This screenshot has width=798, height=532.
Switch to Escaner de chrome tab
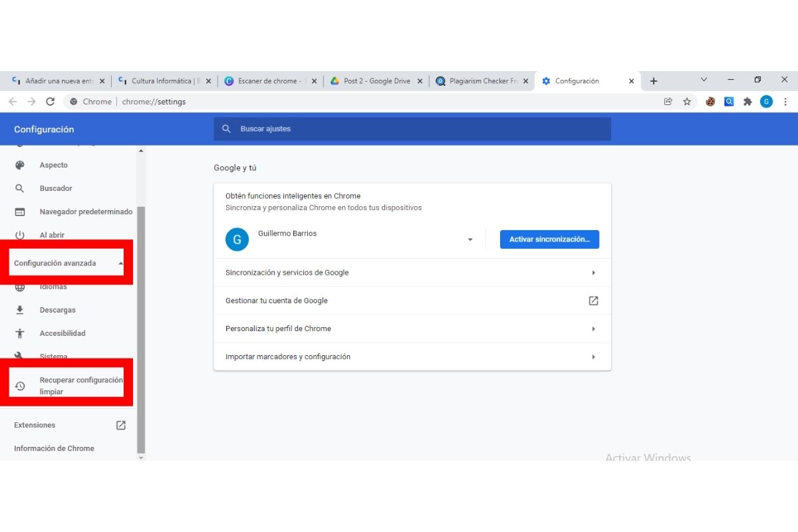(271, 81)
